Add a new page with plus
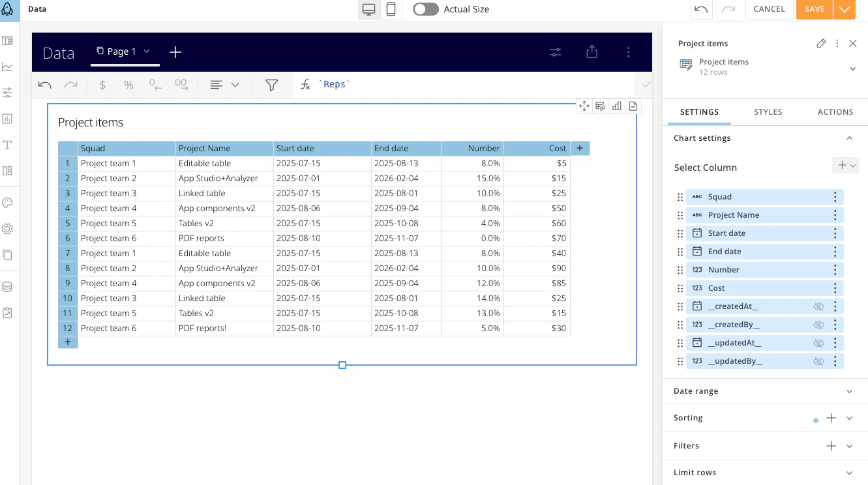The height and width of the screenshot is (485, 868). tap(175, 52)
